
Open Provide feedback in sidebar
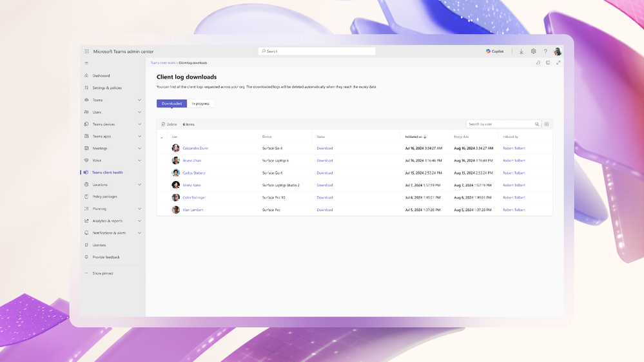coord(106,258)
